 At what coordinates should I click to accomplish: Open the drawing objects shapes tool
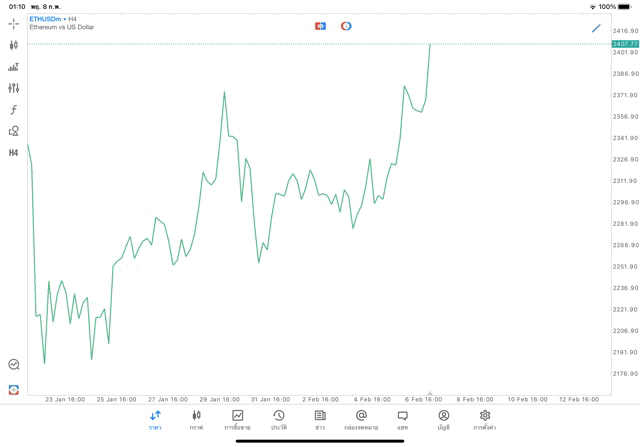click(x=13, y=131)
